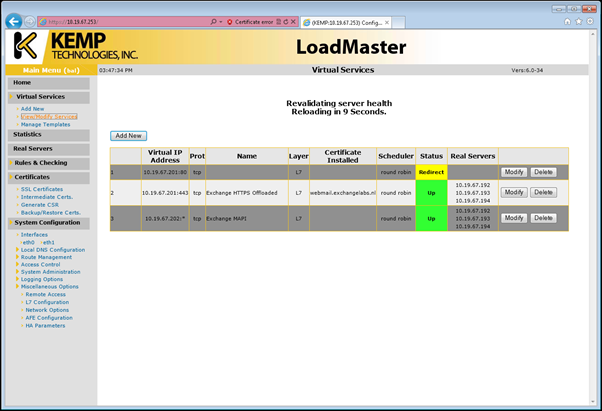Expand the Local DNS Configuration section
This screenshot has width=602, height=411.
pyautogui.click(x=51, y=249)
